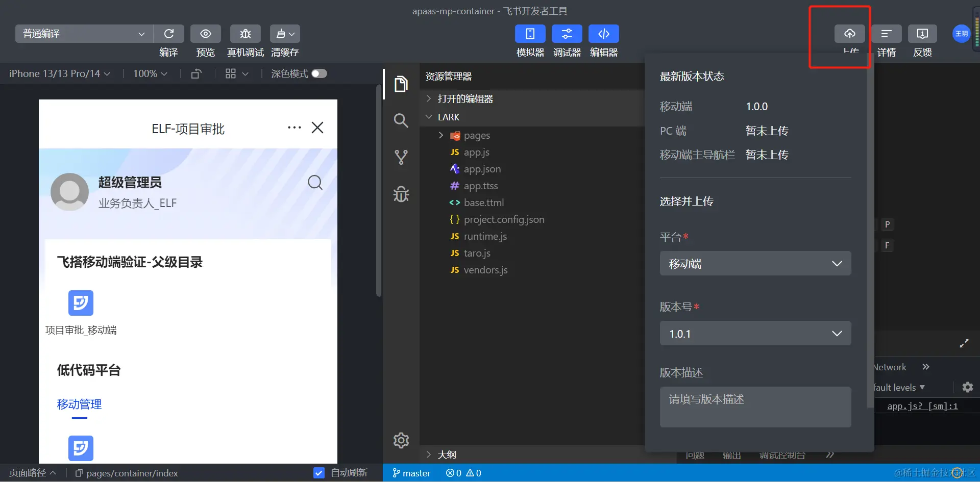Open project.config.json file
This screenshot has height=482, width=980.
(x=532, y=220)
